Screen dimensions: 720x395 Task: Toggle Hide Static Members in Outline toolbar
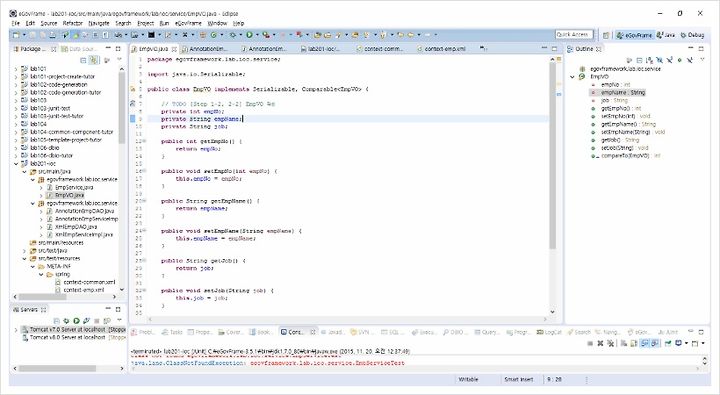[669, 60]
